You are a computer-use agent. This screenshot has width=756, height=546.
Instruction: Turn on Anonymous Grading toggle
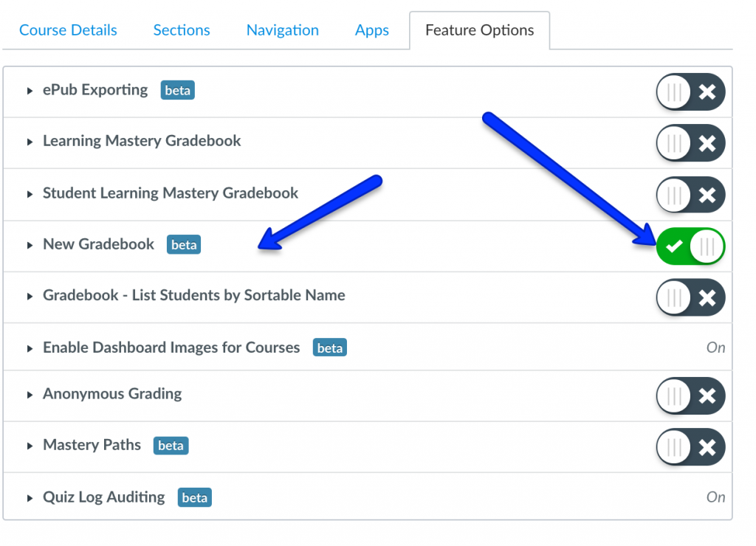click(690, 396)
